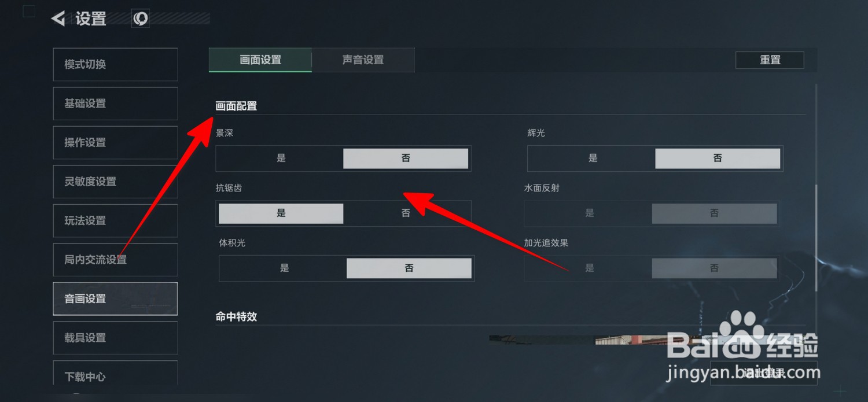
Task: Select 灵敏度设置 in the sidebar
Action: 115,182
